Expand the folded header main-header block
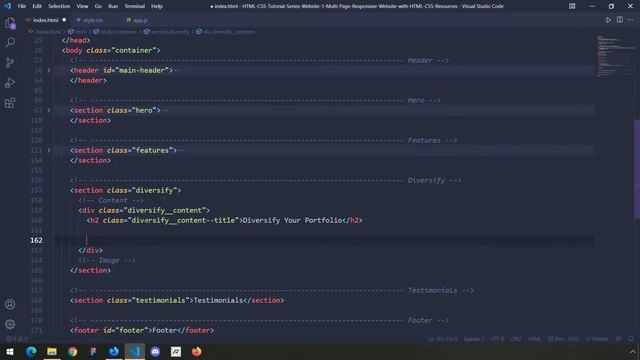The height and width of the screenshot is (360, 640). 49,70
